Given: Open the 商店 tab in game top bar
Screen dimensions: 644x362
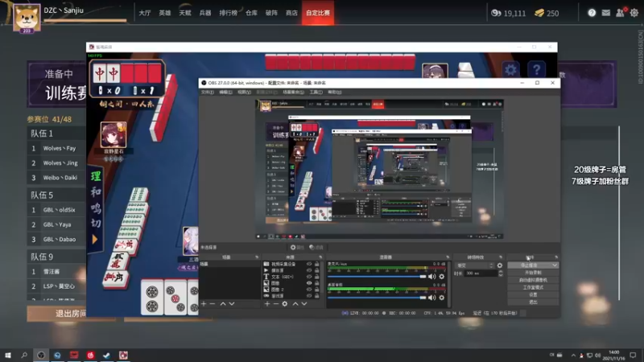Looking at the screenshot, I should point(291,13).
